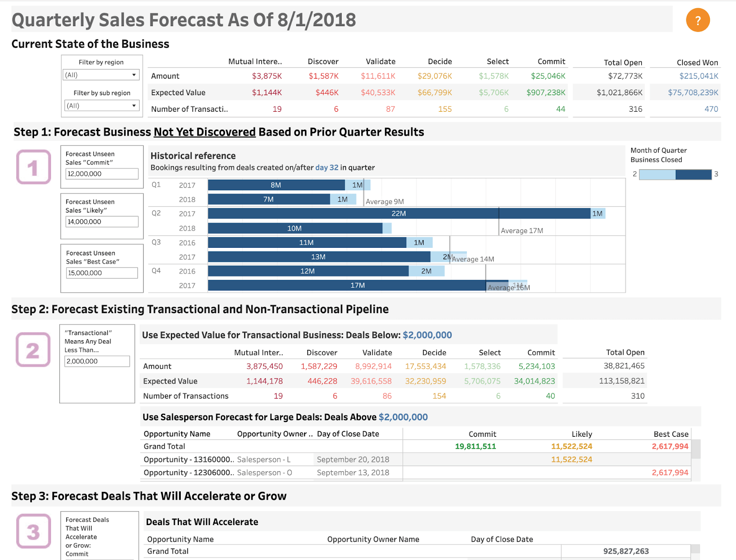Click the Opportunity Name header in large deals table
The width and height of the screenshot is (736, 560).
(x=177, y=434)
